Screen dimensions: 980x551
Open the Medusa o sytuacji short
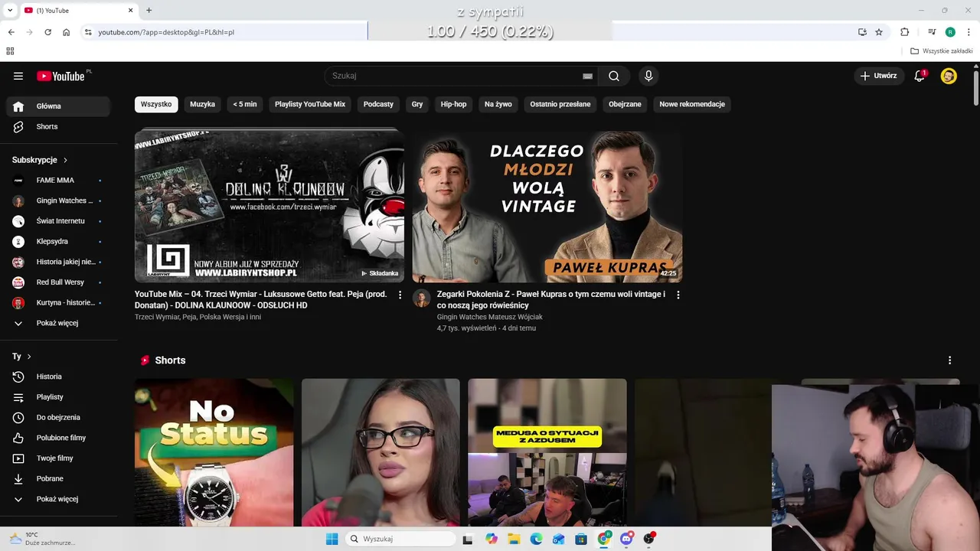[547, 452]
